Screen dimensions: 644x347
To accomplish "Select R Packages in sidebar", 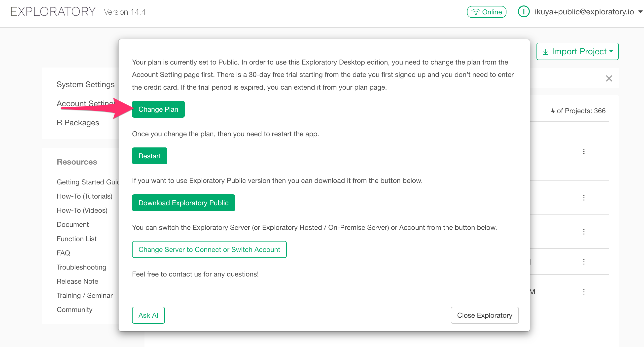I will [x=78, y=123].
